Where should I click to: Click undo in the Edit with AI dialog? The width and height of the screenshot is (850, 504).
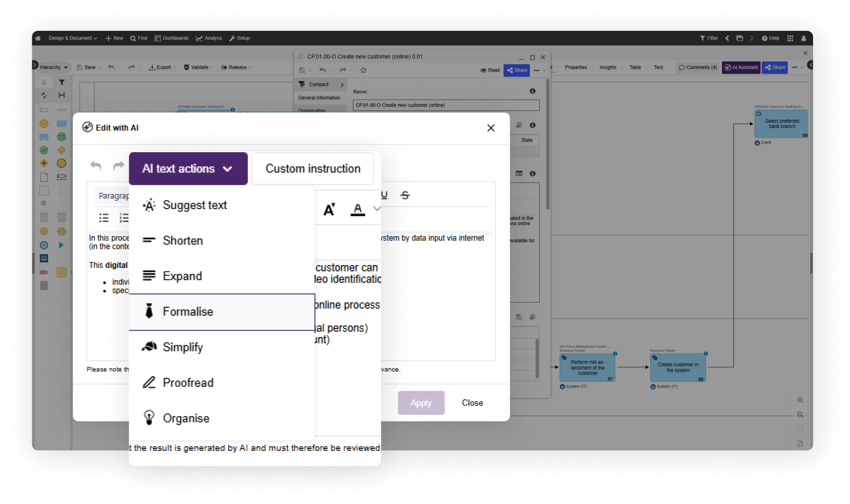coord(96,165)
